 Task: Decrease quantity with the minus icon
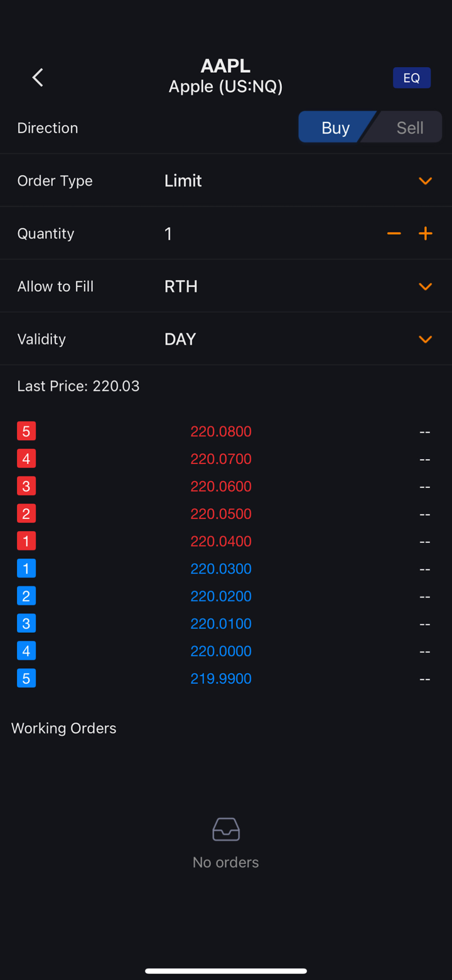point(394,234)
